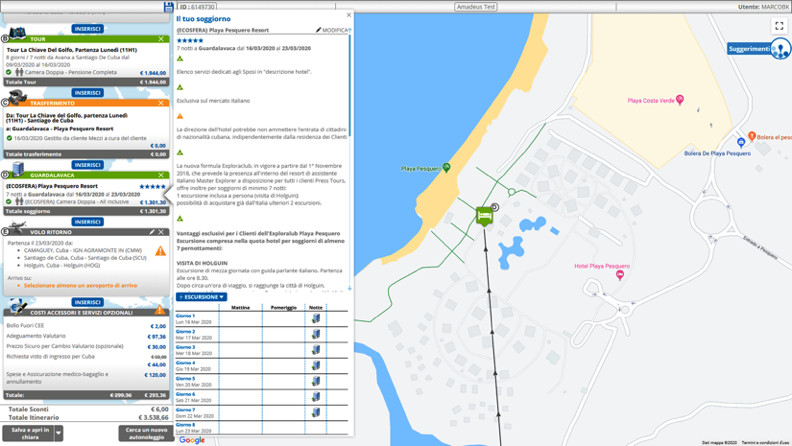Remove the VOLO RITORNO block with its X
Screen dimensions: 792x446
161,232
